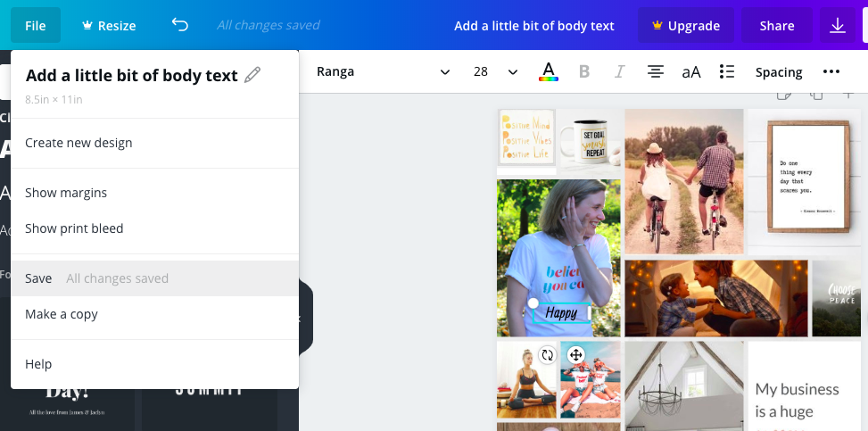
Task: Toggle italic formatting
Action: click(620, 72)
